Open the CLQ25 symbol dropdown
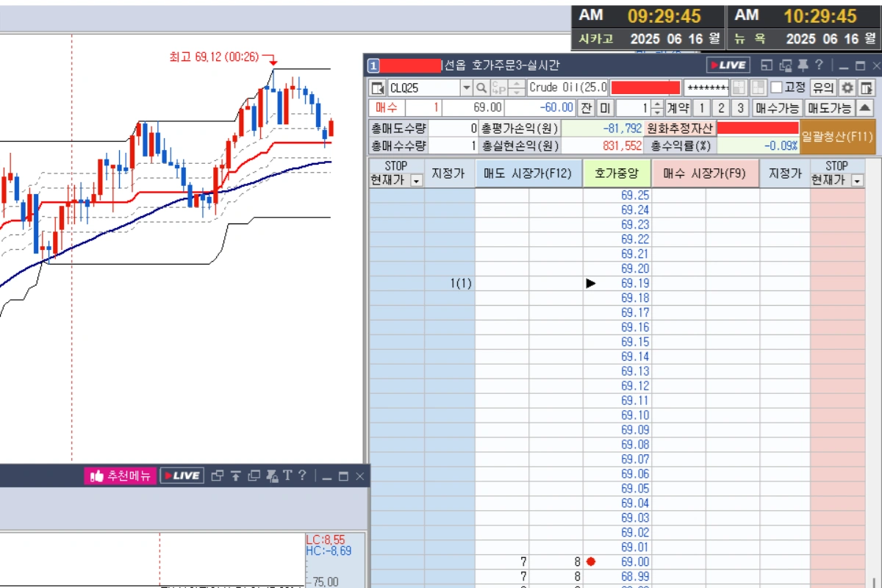 (466, 88)
